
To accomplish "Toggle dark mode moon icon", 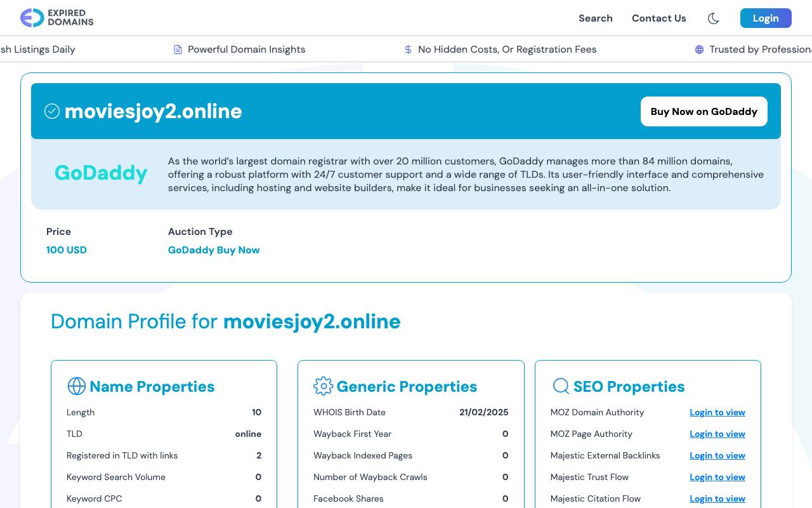I will pos(714,18).
